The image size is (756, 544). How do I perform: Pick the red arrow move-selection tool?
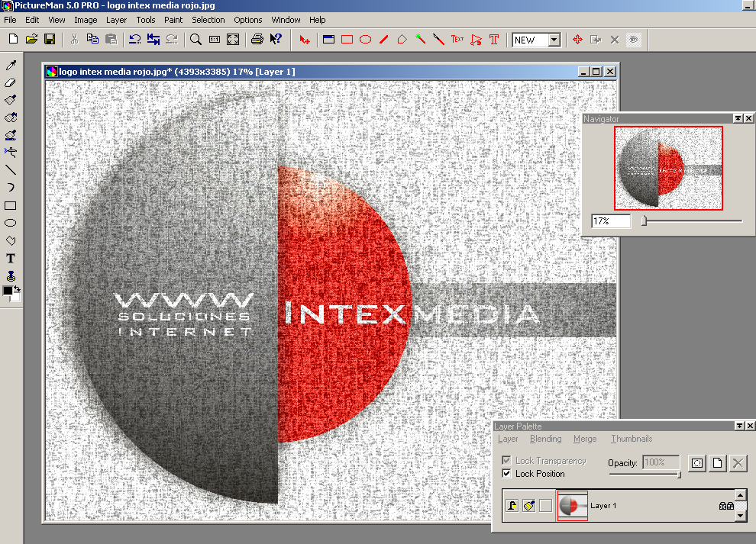tap(305, 40)
